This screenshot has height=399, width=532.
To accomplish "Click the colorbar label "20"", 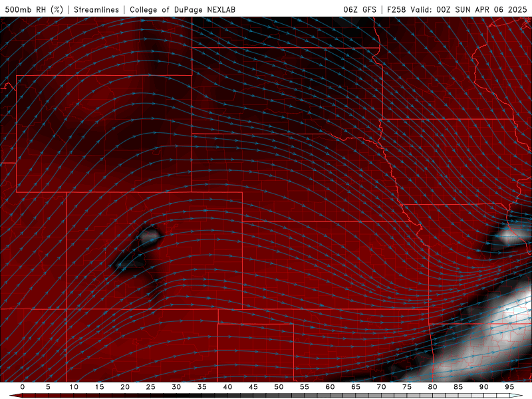I will (125, 387).
